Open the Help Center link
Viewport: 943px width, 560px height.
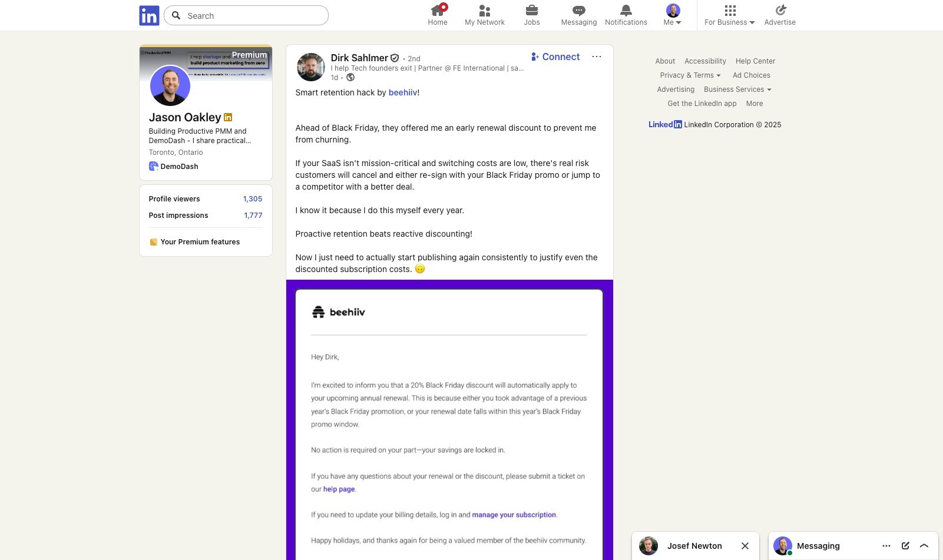point(755,61)
